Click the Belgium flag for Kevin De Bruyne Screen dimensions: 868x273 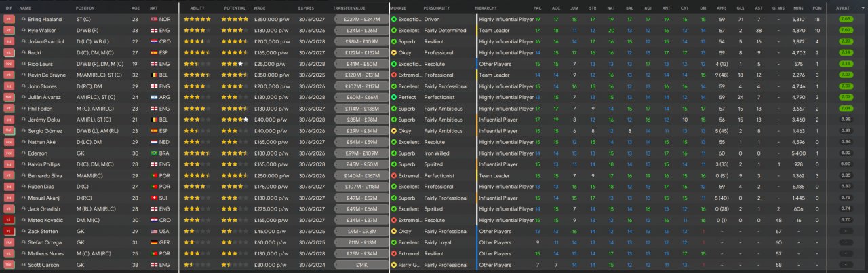click(x=153, y=75)
